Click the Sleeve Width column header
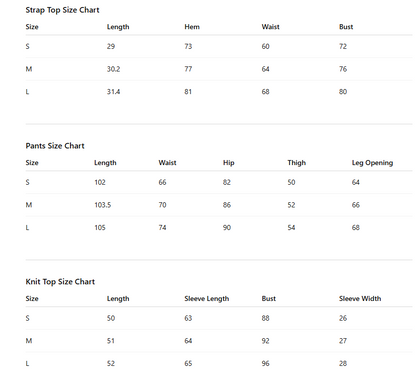 tap(360, 299)
